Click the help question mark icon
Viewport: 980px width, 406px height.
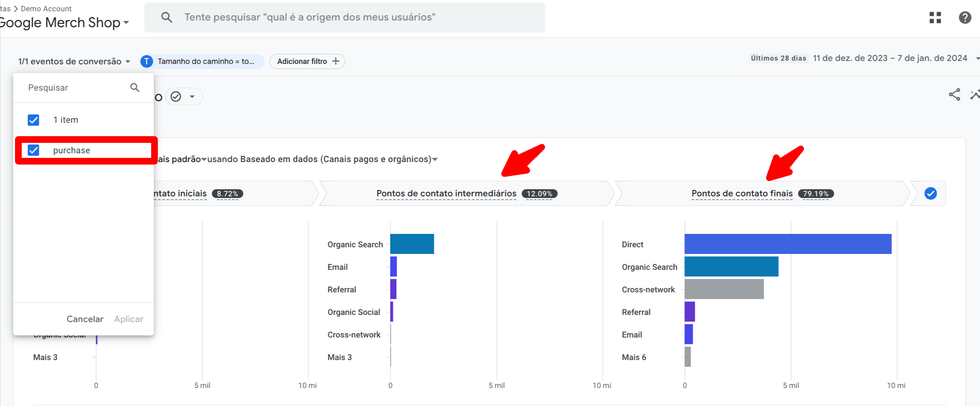965,18
